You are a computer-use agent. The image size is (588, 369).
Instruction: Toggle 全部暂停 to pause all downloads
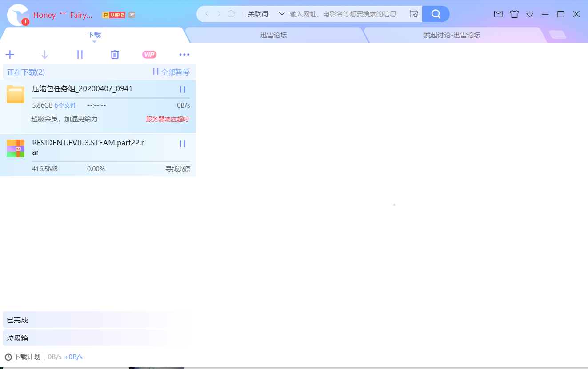pos(172,72)
